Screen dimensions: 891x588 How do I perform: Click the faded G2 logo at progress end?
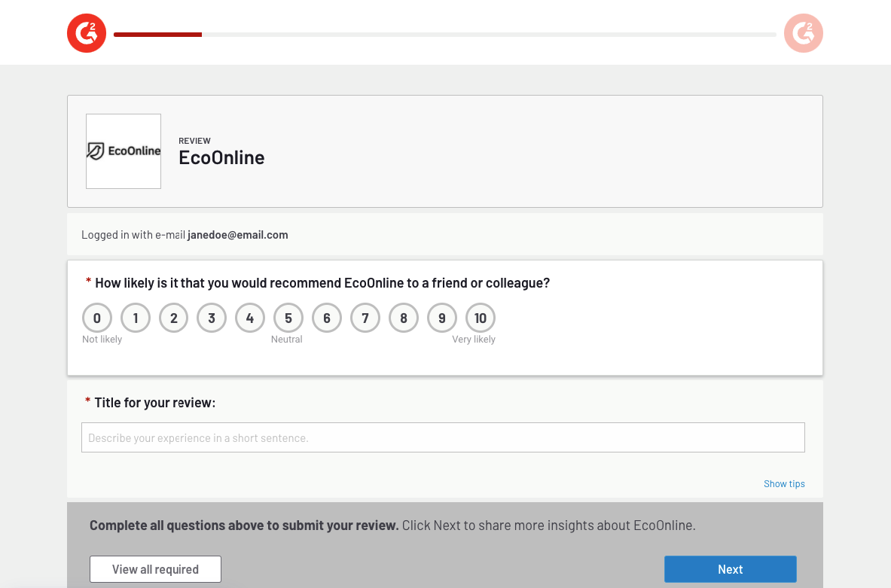[803, 34]
